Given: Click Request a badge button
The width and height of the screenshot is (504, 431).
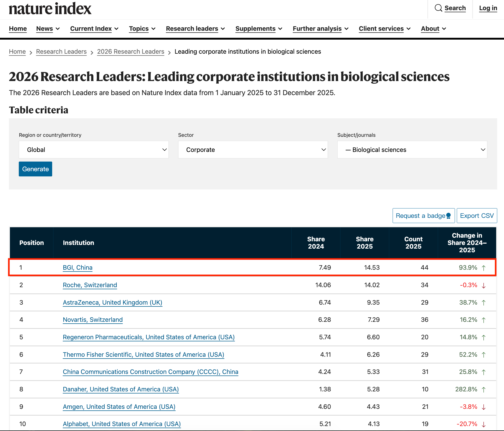Looking at the screenshot, I should pos(424,215).
